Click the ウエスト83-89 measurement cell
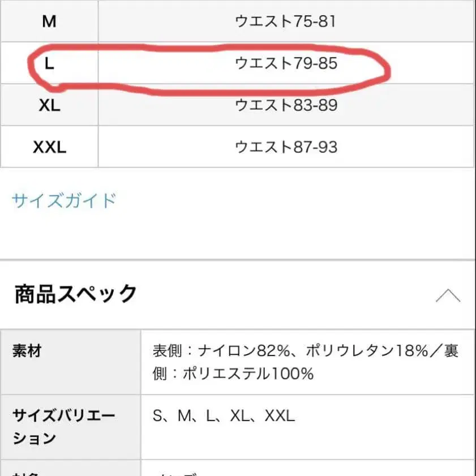This screenshot has height=476, width=476. tap(286, 105)
